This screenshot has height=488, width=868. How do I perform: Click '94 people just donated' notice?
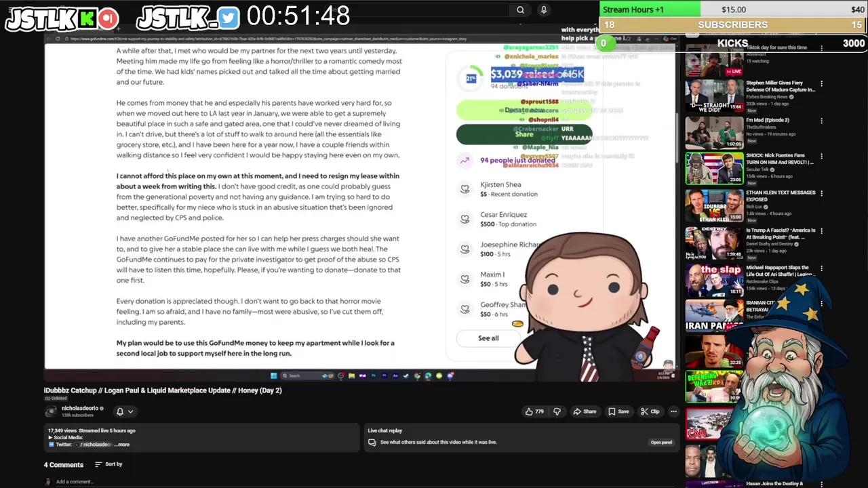(x=517, y=161)
